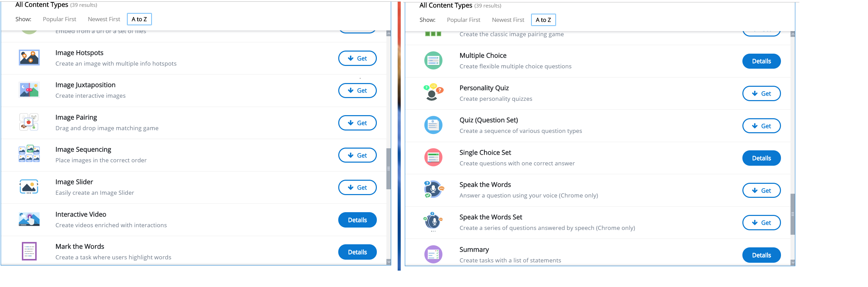Click the Single Choice Set icon
868x287 pixels.
[433, 158]
